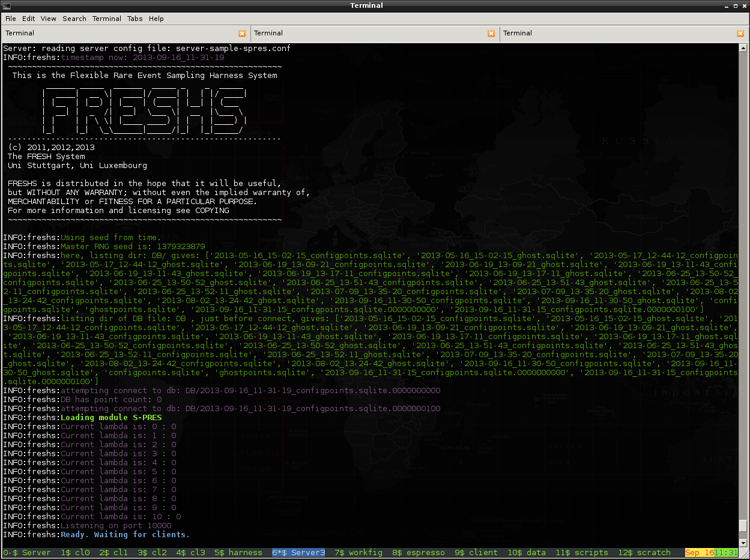The width and height of the screenshot is (750, 560).
Task: Click the scrollbar down arrow
Action: [744, 541]
